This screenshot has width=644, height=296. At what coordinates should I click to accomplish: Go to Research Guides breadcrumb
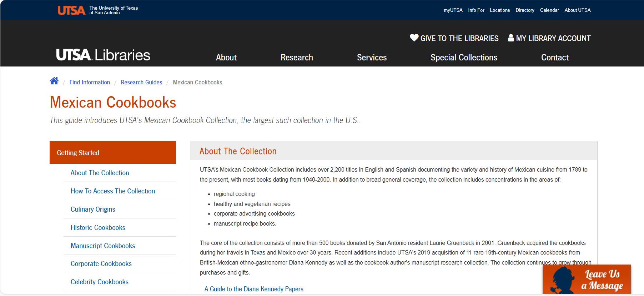tap(141, 82)
